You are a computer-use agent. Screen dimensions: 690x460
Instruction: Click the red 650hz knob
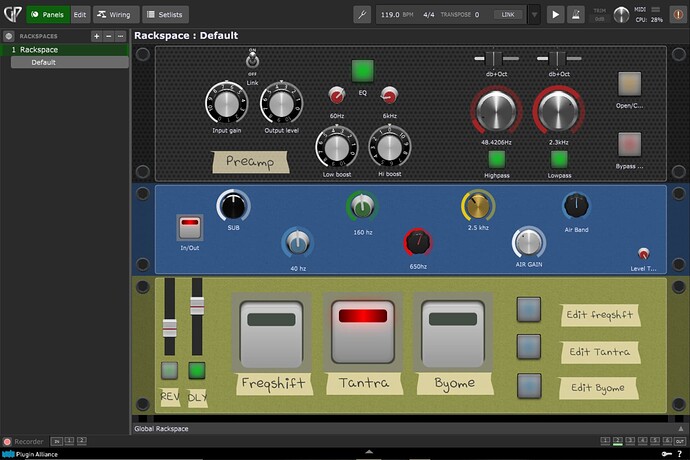click(x=418, y=243)
